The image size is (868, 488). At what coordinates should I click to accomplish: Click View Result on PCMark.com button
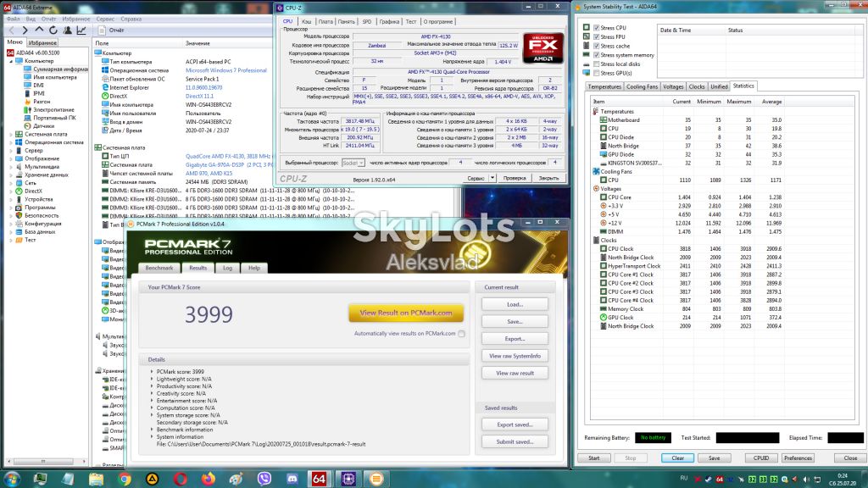[406, 313]
